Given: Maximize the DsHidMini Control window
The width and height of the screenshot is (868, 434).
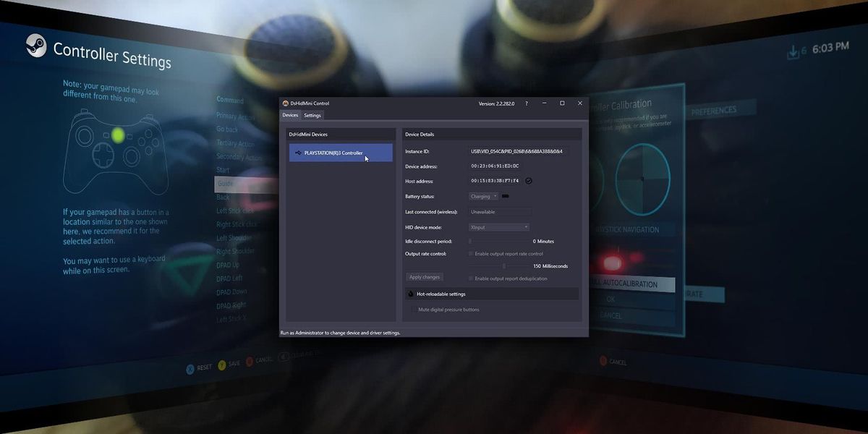Looking at the screenshot, I should tap(562, 103).
